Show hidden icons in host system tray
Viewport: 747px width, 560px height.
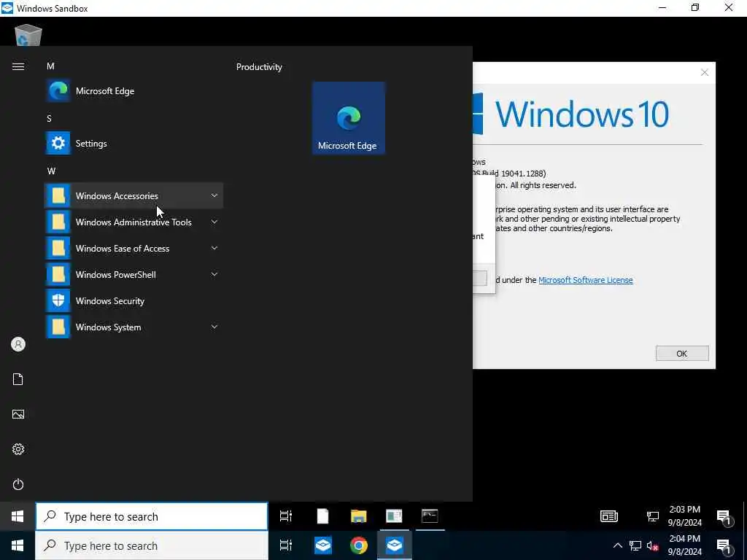[617, 545]
